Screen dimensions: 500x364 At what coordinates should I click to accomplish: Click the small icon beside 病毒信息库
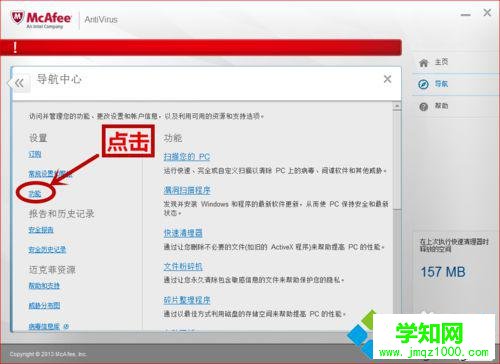click(66, 326)
